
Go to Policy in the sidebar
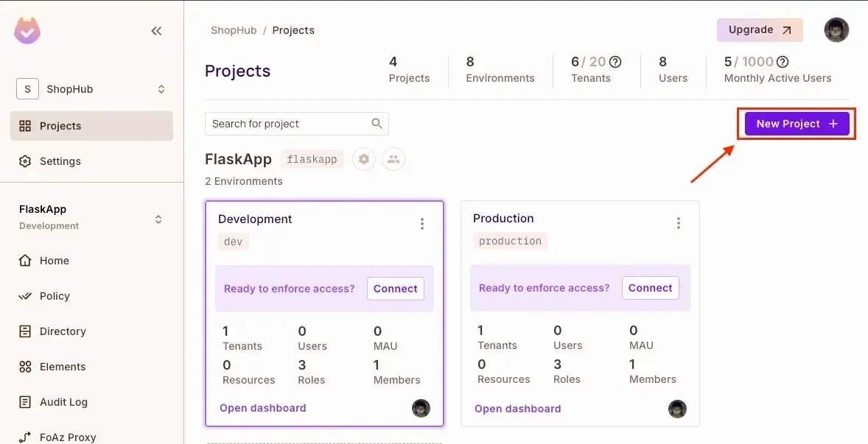pyautogui.click(x=55, y=296)
